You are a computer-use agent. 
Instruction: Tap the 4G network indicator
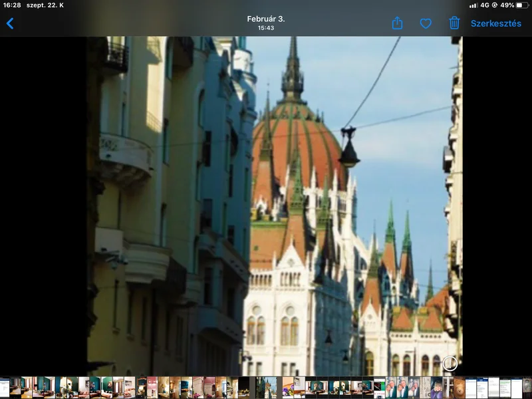pyautogui.click(x=485, y=5)
